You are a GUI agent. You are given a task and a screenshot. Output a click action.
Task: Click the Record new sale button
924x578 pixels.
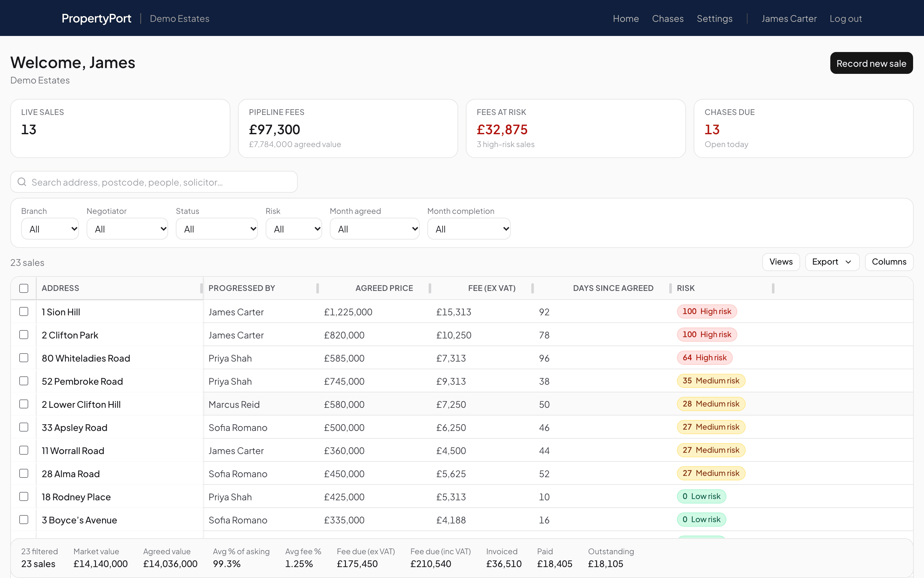pyautogui.click(x=871, y=63)
